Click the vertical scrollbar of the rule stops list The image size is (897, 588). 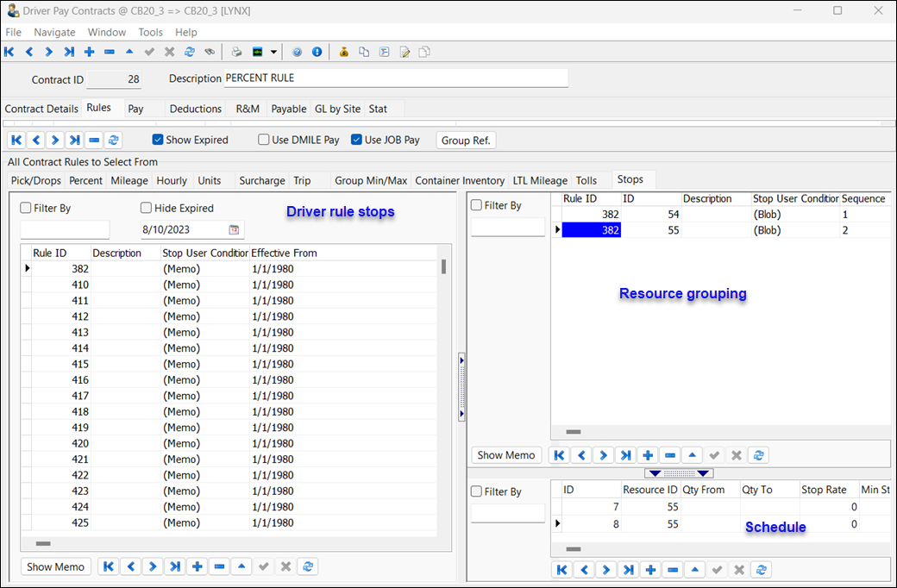coord(443,267)
